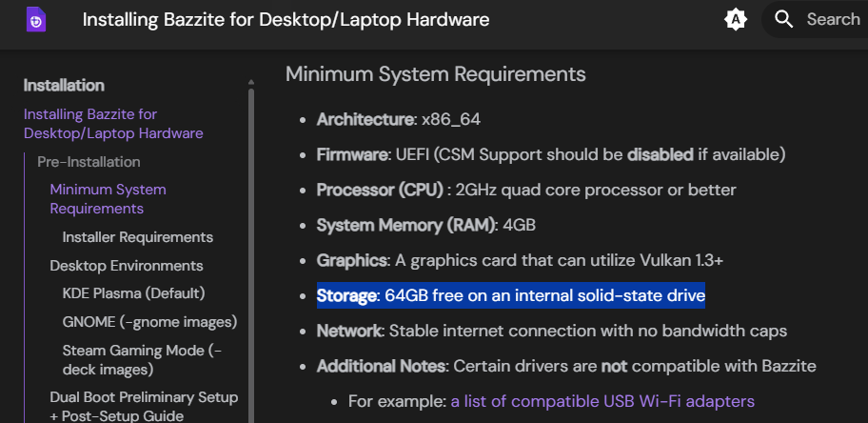The height and width of the screenshot is (423, 868).
Task: Jump to Minimum System Requirements sidebar entry
Action: tap(108, 199)
